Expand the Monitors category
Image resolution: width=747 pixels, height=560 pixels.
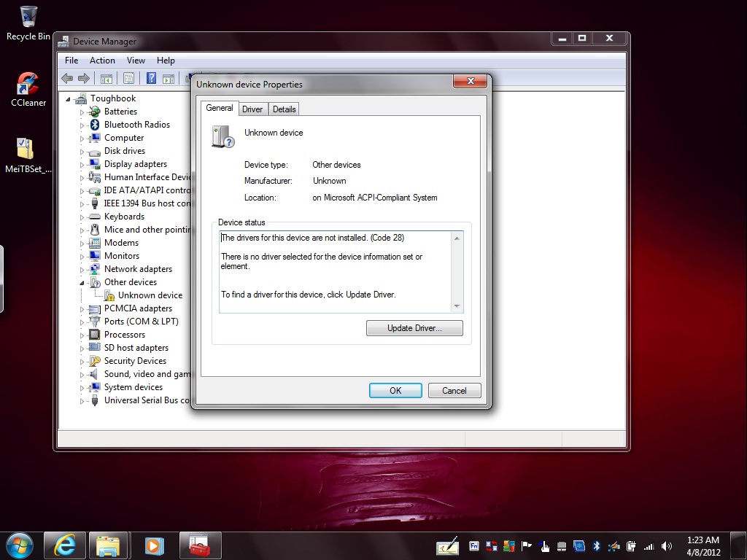click(82, 257)
